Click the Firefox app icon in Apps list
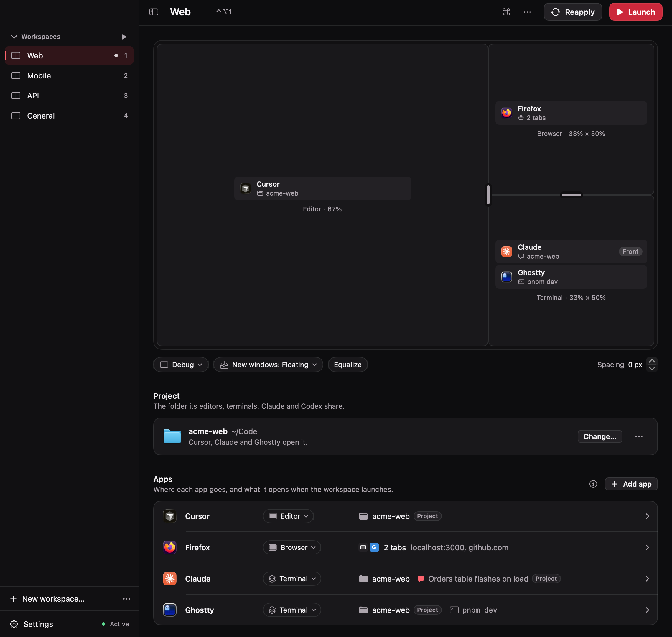 (170, 547)
